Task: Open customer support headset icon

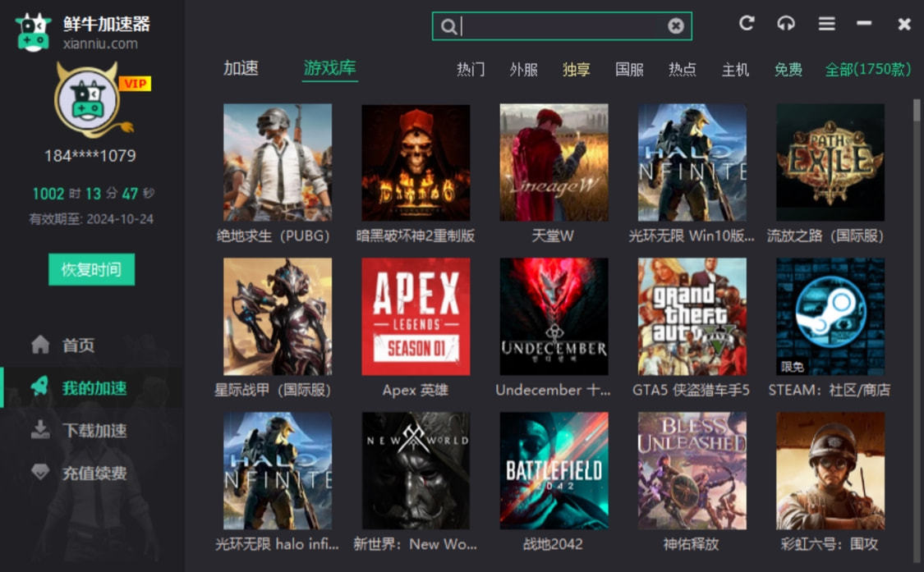Action: coord(786,23)
